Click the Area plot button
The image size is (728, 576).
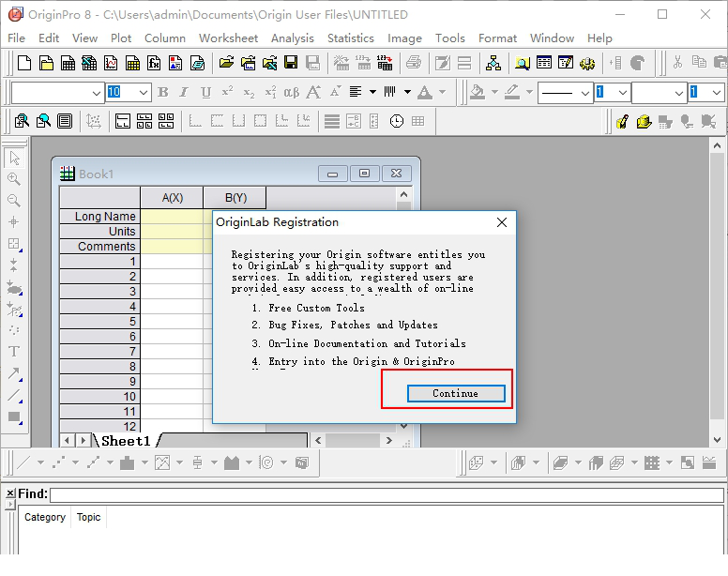click(x=232, y=462)
